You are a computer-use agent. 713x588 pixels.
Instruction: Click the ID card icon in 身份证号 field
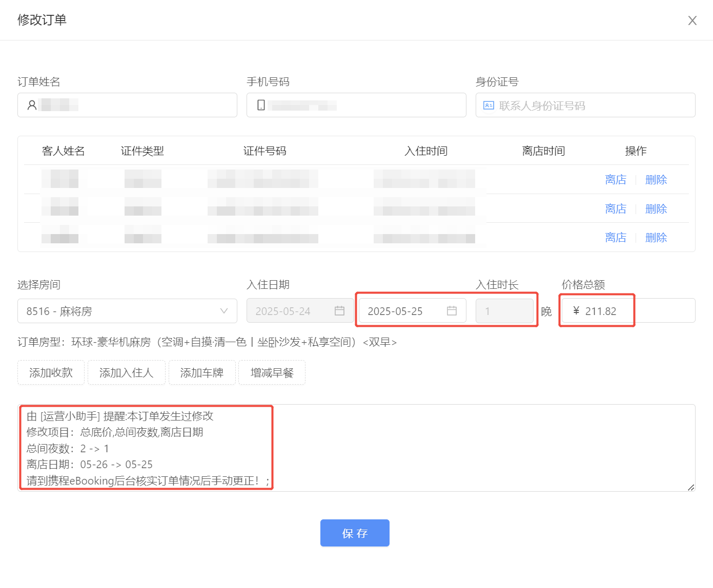(488, 106)
